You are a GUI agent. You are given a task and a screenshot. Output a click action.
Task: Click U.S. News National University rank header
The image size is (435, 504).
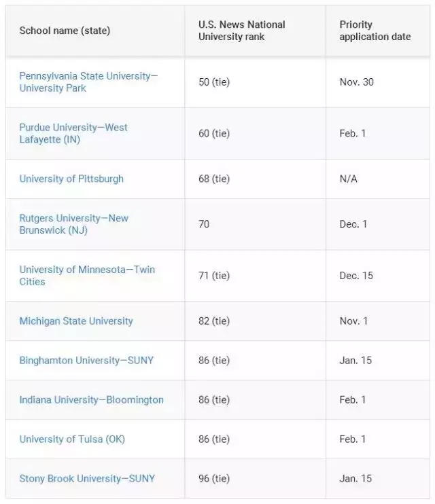click(x=241, y=31)
